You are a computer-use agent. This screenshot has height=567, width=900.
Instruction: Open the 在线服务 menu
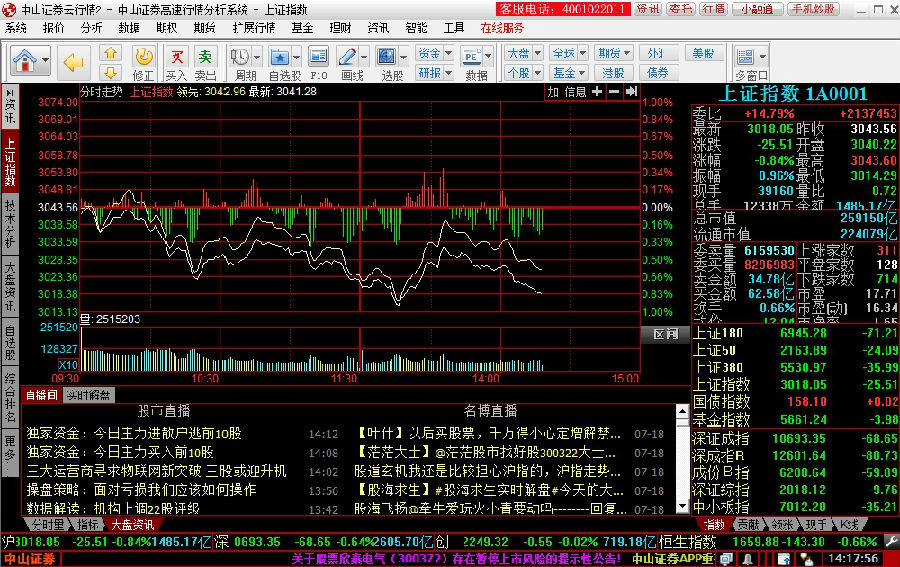[x=502, y=28]
